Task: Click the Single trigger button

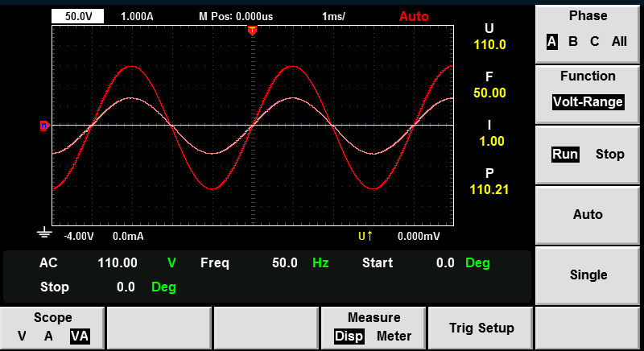Action: coord(588,275)
